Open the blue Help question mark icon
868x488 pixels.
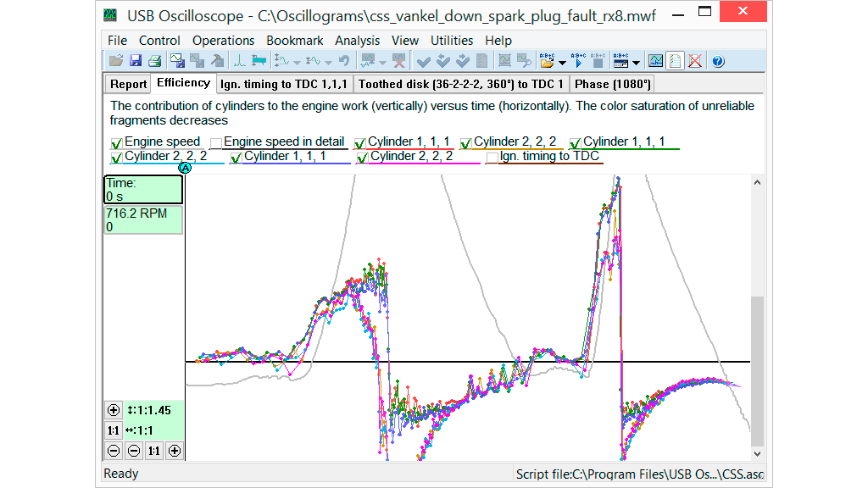(x=717, y=61)
